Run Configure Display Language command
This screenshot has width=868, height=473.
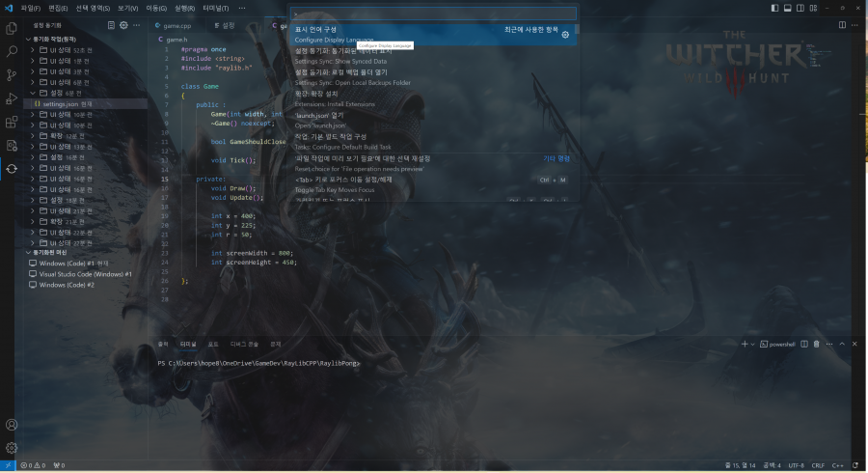[x=433, y=35]
